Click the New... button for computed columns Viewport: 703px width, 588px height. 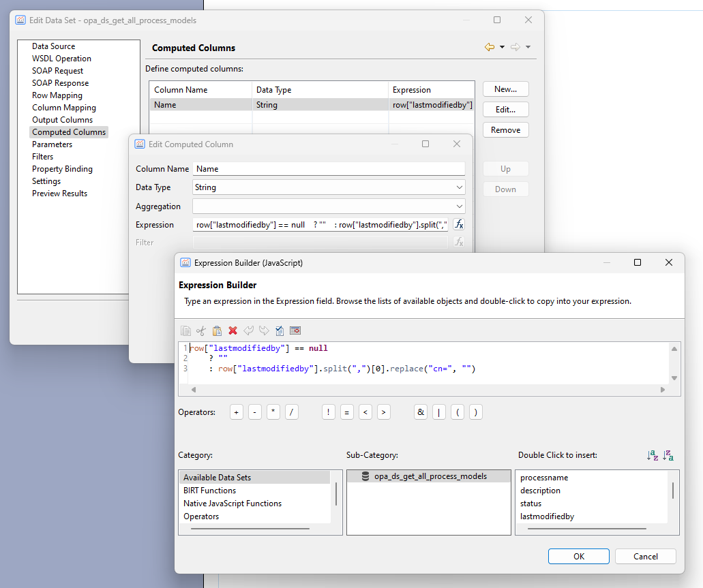pos(506,89)
